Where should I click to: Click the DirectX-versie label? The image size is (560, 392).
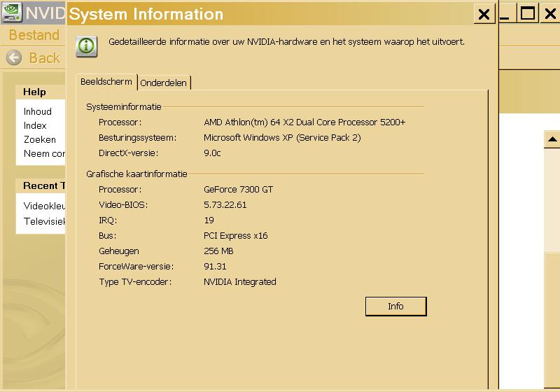[x=128, y=153]
